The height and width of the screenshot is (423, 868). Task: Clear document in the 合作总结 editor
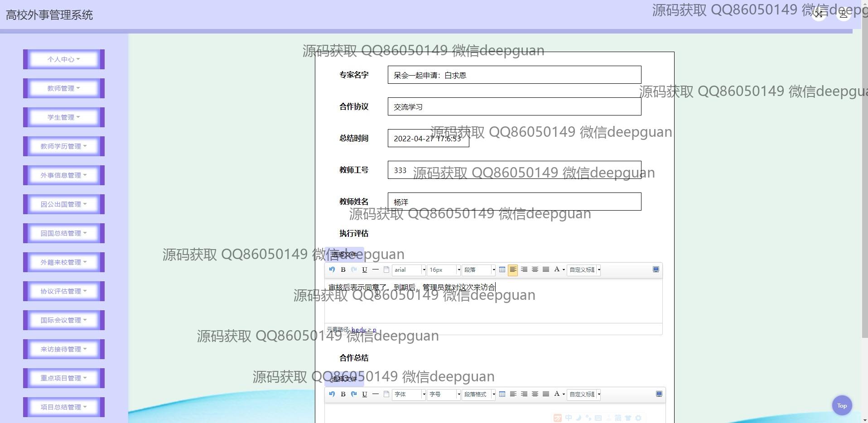386,394
